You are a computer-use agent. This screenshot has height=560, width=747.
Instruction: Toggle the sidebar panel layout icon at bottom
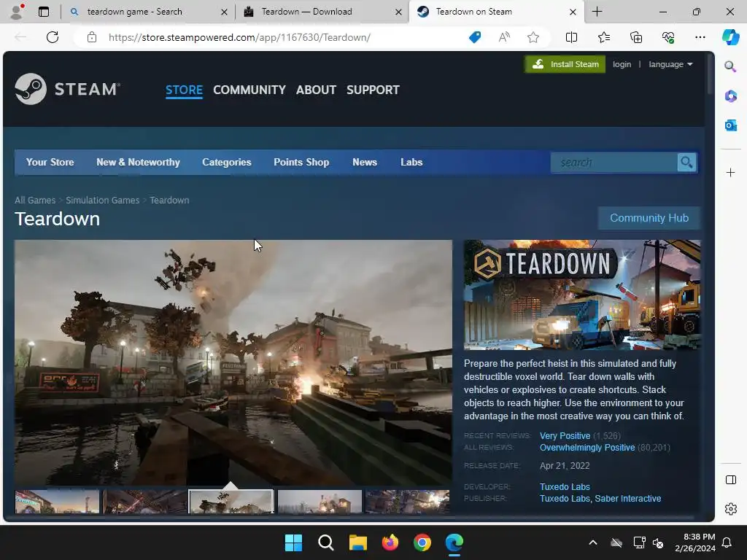coord(730,480)
